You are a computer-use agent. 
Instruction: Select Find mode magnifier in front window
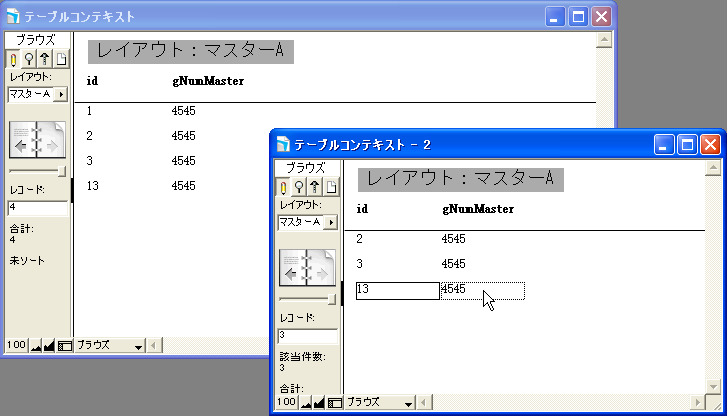tap(300, 187)
